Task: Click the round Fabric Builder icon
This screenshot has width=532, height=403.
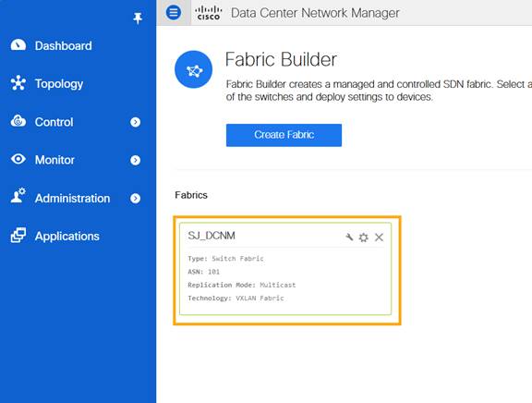Action: click(193, 69)
